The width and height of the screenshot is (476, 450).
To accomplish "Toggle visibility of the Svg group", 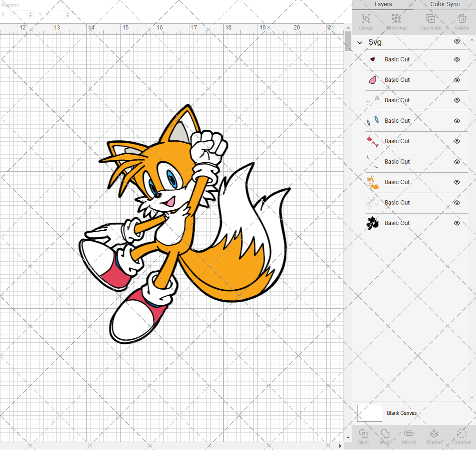I will pyautogui.click(x=456, y=42).
